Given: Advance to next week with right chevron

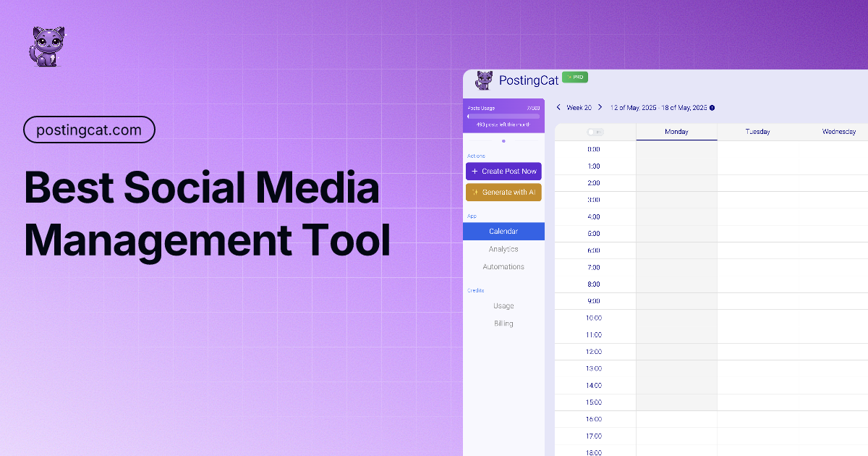Looking at the screenshot, I should [x=600, y=107].
